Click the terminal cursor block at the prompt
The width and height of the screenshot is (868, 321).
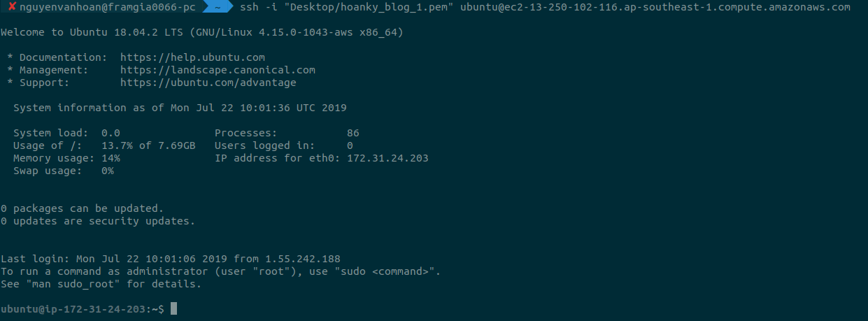[173, 308]
